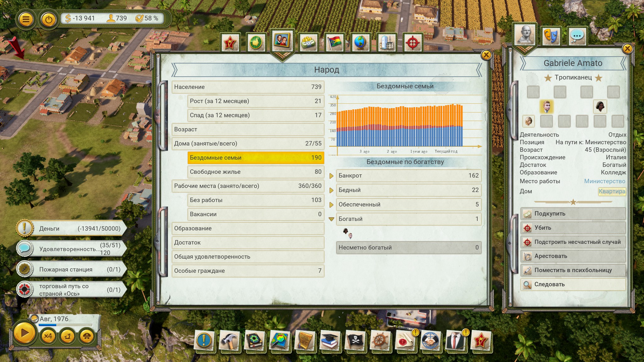
Task: Select the highlighted Бездомные семьи row
Action: pyautogui.click(x=256, y=158)
